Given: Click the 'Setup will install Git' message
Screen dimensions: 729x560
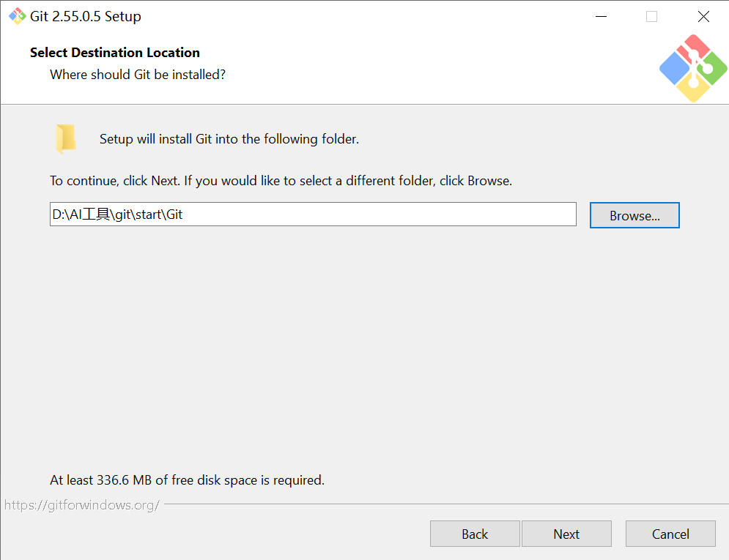Looking at the screenshot, I should 229,139.
